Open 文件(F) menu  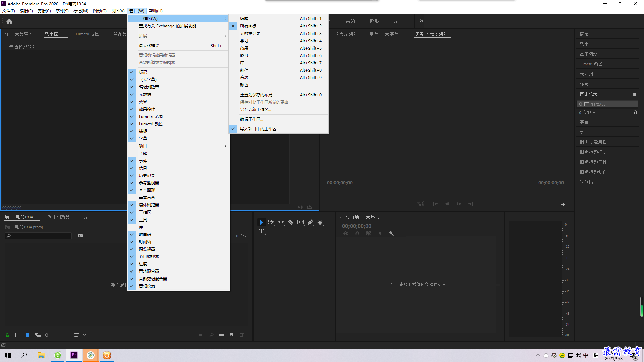click(x=9, y=11)
